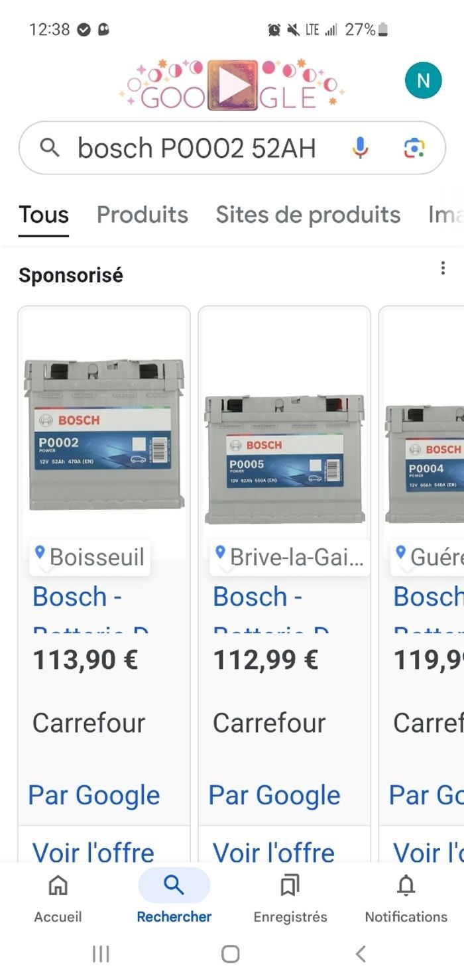Image resolution: width=464 pixels, height=980 pixels.
Task: Open Voir l'offre for the P0002 battery
Action: [x=93, y=853]
